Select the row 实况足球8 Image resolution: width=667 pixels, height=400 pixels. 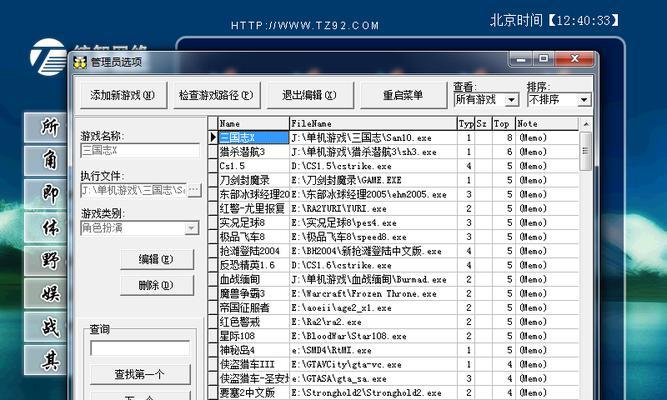pos(393,223)
